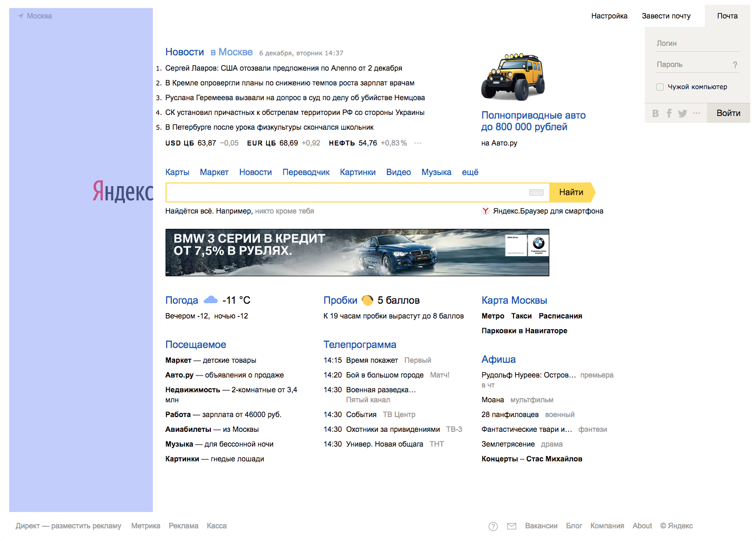Image resolution: width=756 pixels, height=541 pixels.
Task: Enable the Чужой компьютер checkbox
Action: 660,87
